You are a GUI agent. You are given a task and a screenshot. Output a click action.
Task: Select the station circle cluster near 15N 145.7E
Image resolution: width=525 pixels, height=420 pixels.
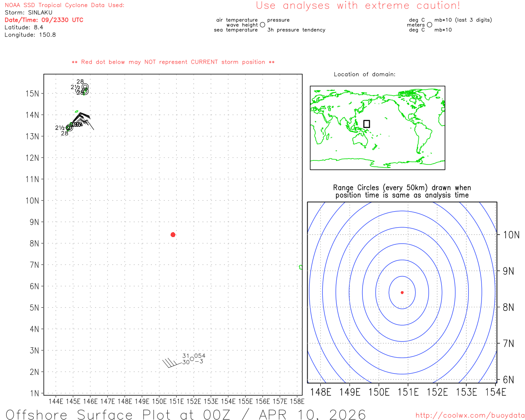click(x=85, y=89)
